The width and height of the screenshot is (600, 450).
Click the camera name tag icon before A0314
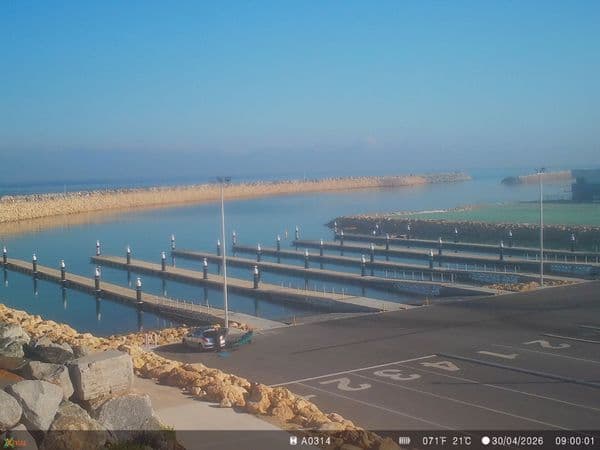point(293,441)
